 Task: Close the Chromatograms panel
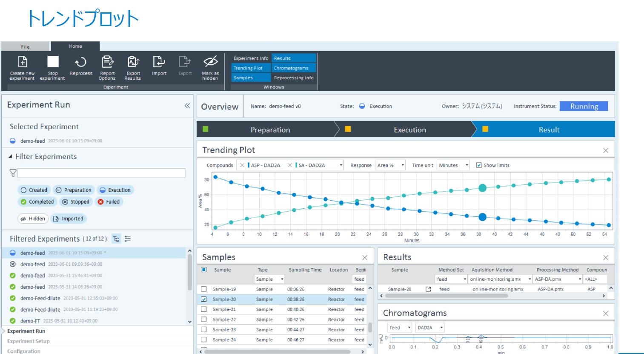(x=606, y=314)
